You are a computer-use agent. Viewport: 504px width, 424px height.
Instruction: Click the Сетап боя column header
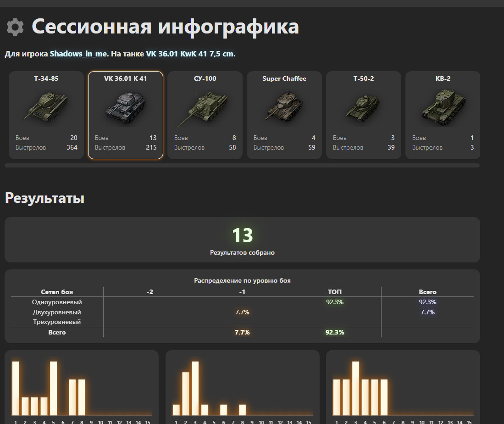click(x=57, y=292)
